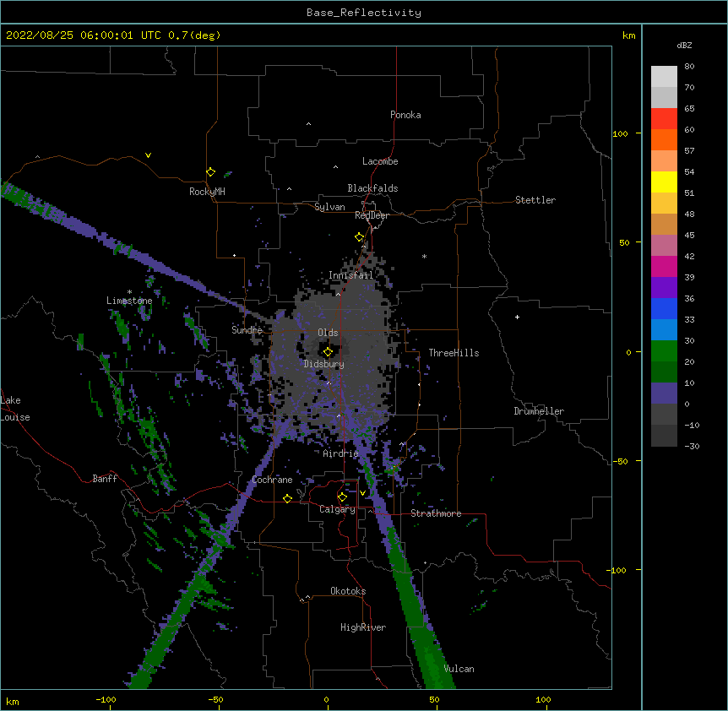
Task: Click the RockyMH label
Action: (207, 192)
